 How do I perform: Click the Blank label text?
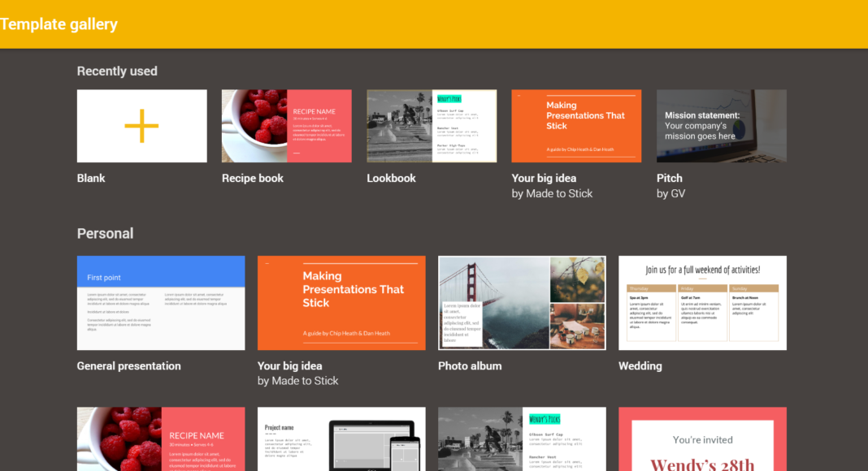click(91, 178)
